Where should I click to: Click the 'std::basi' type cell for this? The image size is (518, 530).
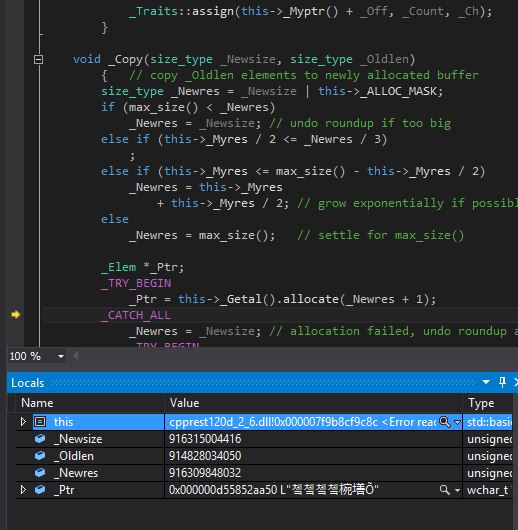click(x=489, y=422)
